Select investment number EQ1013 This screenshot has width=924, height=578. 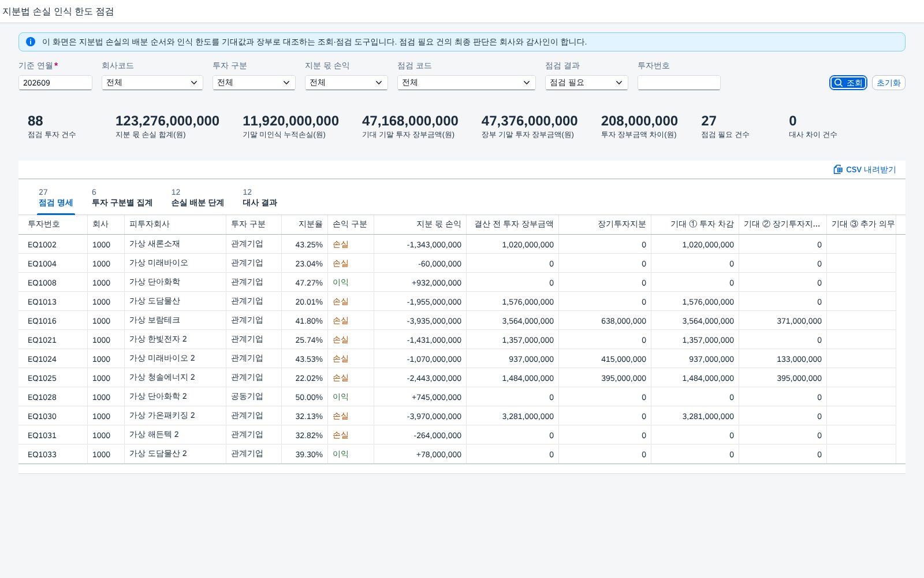[42, 302]
